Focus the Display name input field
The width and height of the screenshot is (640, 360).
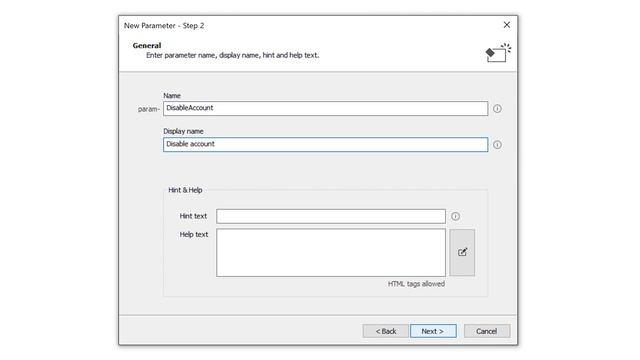coord(325,144)
